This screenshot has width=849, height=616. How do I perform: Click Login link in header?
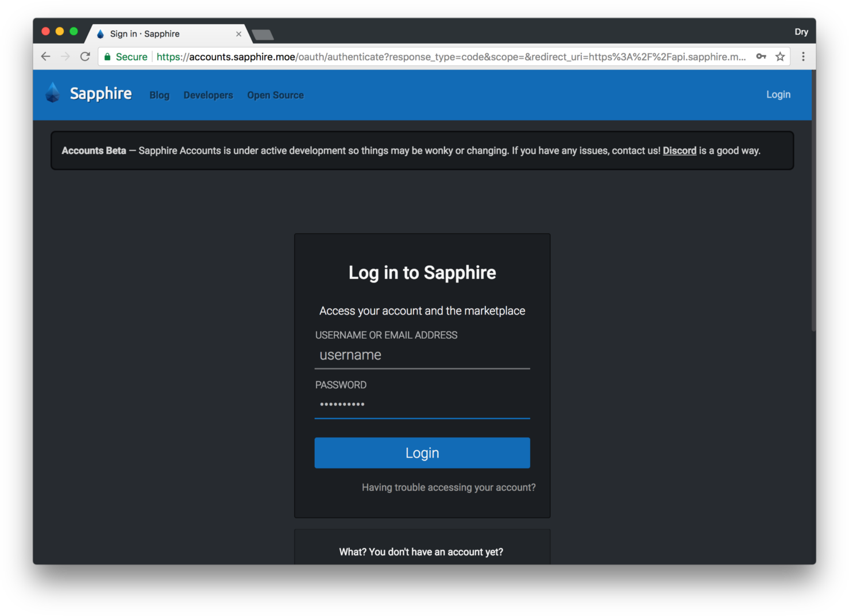[x=778, y=95]
